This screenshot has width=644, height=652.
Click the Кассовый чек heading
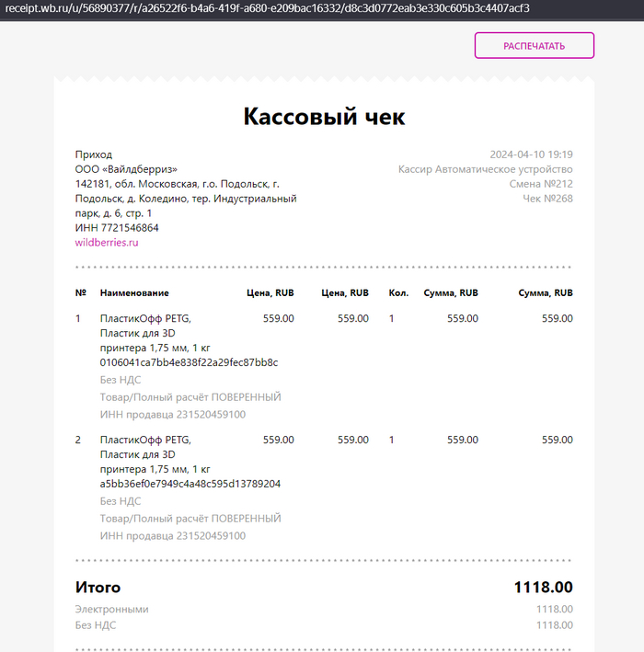[324, 116]
